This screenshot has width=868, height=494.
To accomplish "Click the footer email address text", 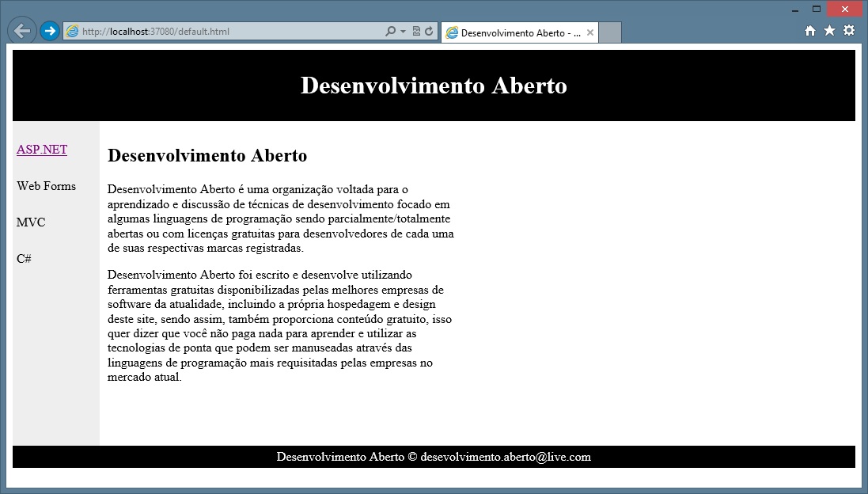I will pos(506,458).
